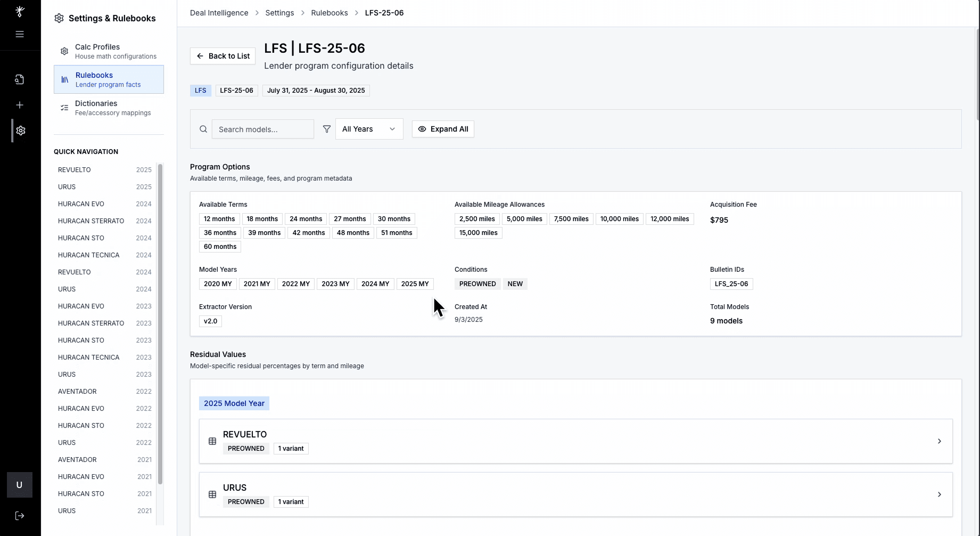The height and width of the screenshot is (536, 980).
Task: Navigate to Settings breadcrumb
Action: click(x=279, y=13)
